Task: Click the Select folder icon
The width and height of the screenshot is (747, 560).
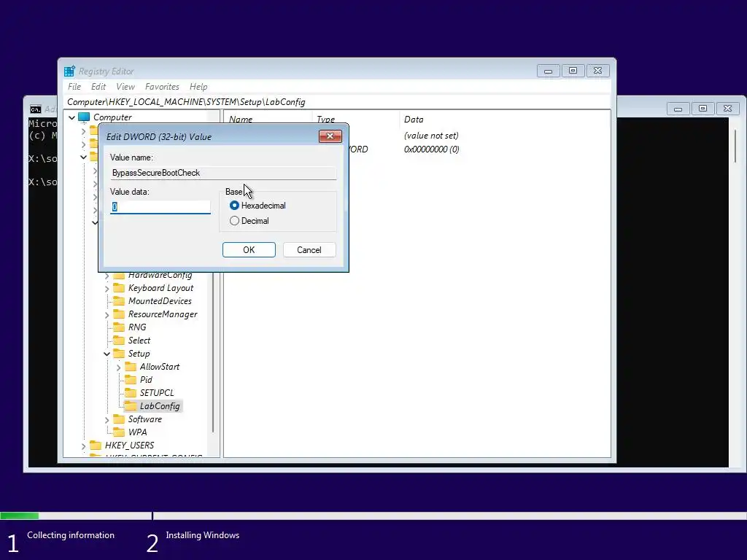Action: click(119, 341)
